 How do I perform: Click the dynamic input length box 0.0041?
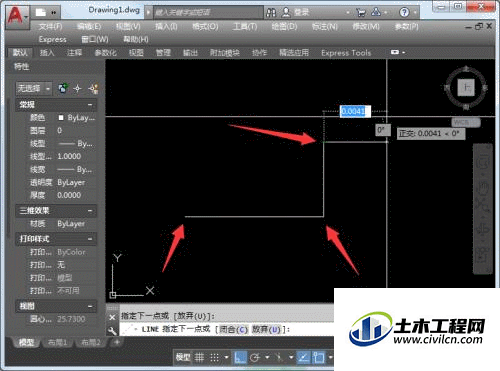355,111
